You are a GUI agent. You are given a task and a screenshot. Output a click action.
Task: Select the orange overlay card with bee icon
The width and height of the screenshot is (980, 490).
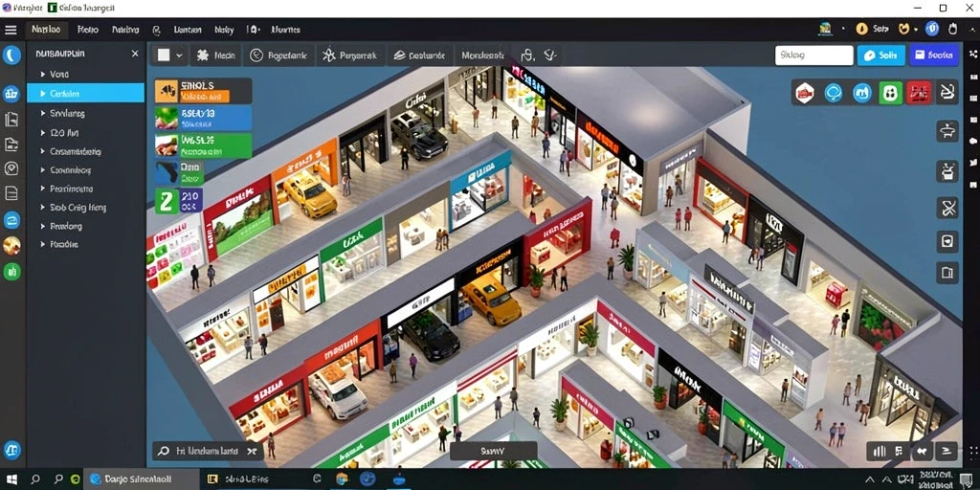tap(203, 91)
